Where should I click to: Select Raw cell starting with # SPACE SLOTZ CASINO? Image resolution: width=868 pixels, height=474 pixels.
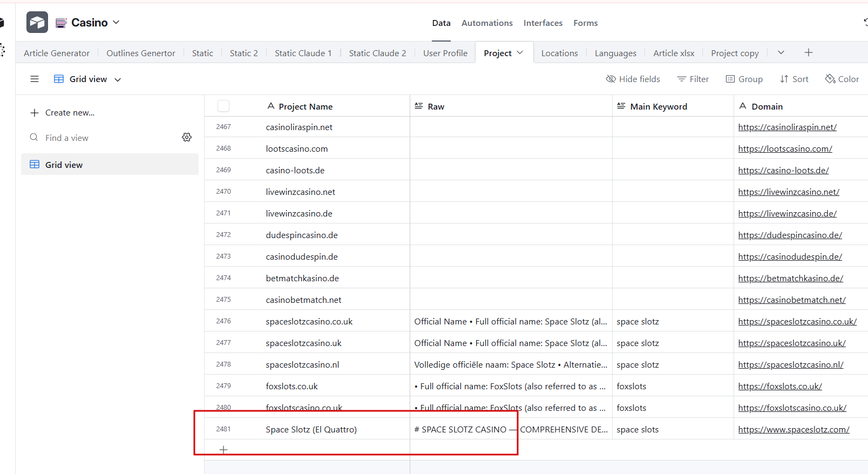pyautogui.click(x=511, y=429)
